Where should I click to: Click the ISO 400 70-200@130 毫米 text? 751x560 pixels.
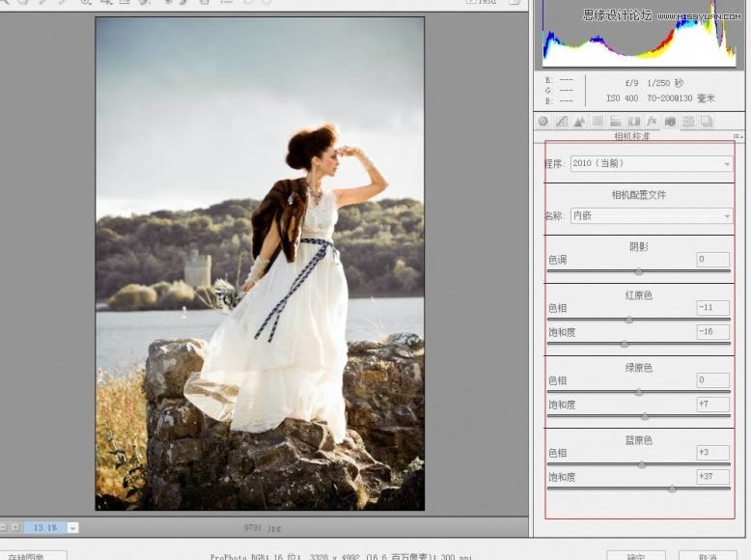click(660, 98)
